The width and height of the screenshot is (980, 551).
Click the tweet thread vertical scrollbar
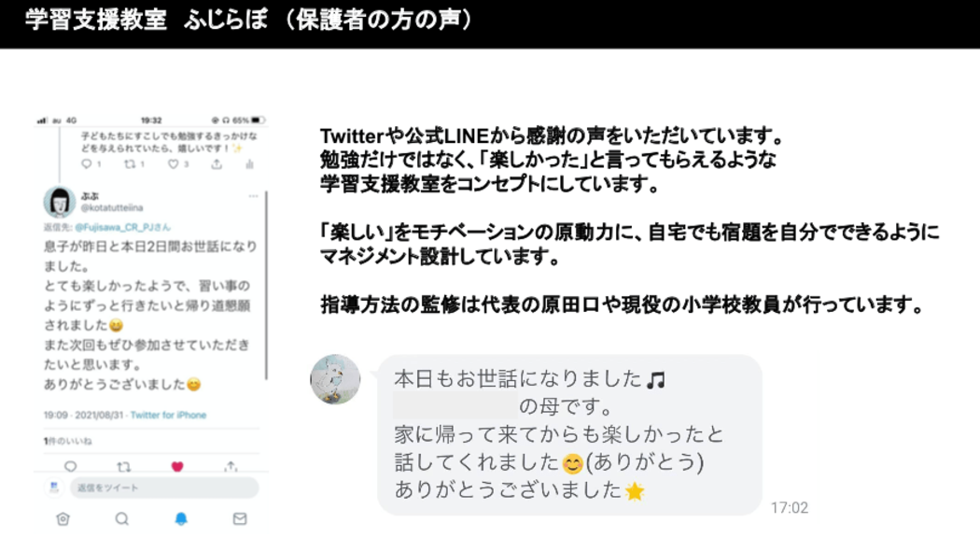click(267, 285)
